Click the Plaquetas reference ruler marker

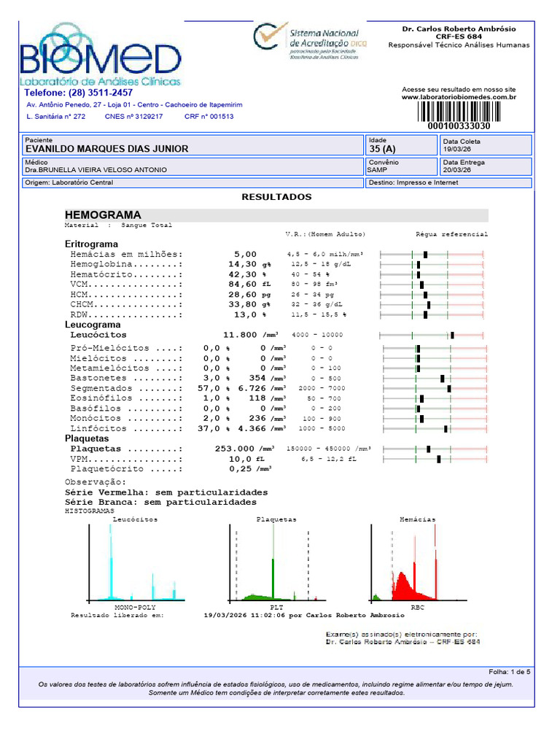click(x=429, y=449)
